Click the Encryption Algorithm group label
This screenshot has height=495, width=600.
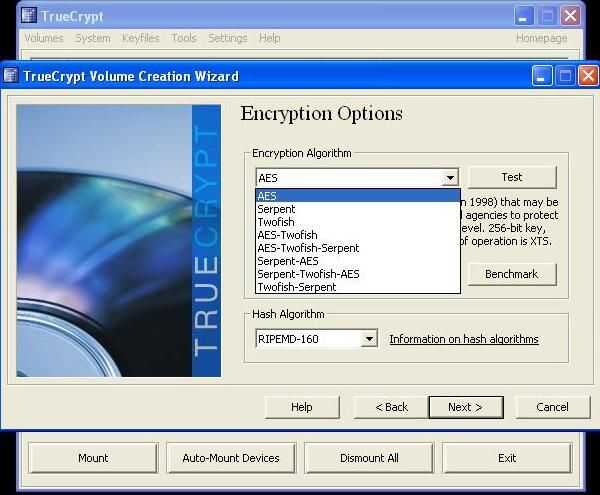coord(302,153)
